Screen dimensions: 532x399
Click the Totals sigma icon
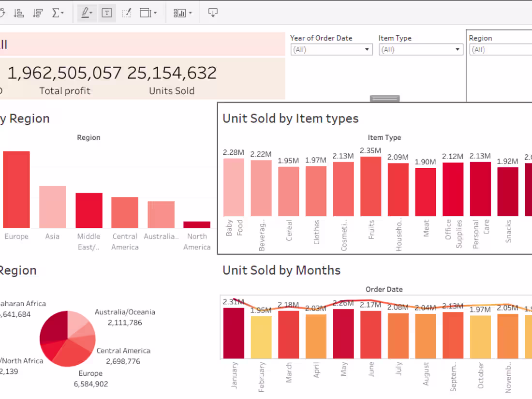(x=55, y=13)
